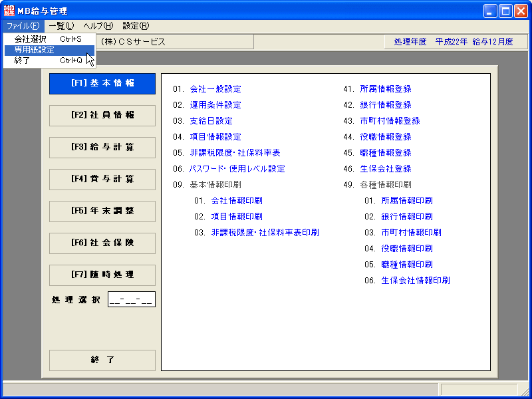Click 職種情報印刷 link
Viewport: 532px width, 399px height.
(x=407, y=265)
